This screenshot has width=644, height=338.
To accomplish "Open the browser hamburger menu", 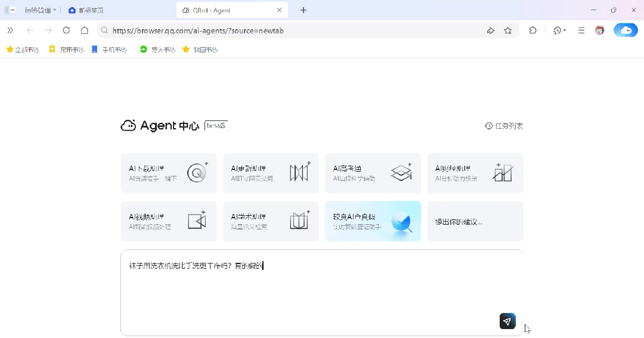I will pyautogui.click(x=581, y=30).
